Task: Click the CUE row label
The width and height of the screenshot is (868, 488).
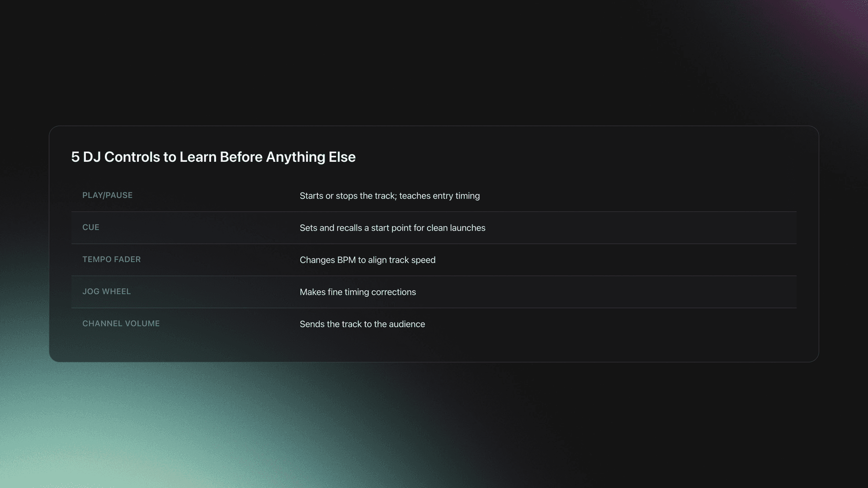Action: [x=90, y=227]
